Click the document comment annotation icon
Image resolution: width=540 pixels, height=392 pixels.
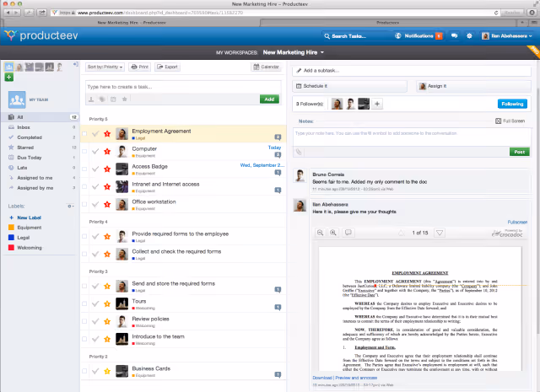click(348, 233)
